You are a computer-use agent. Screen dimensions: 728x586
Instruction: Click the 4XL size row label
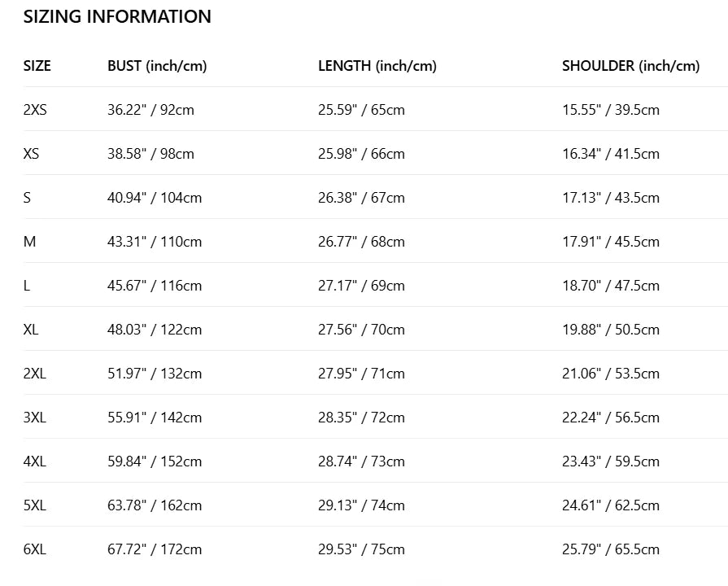(x=35, y=461)
